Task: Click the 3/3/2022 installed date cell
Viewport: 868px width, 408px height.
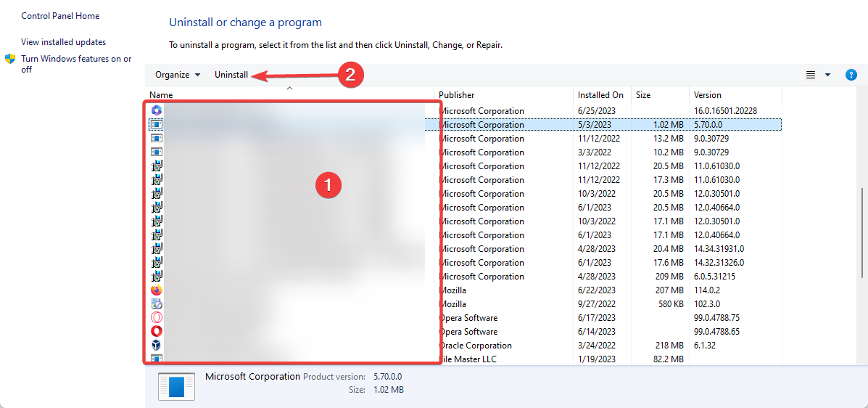Action: [x=593, y=152]
